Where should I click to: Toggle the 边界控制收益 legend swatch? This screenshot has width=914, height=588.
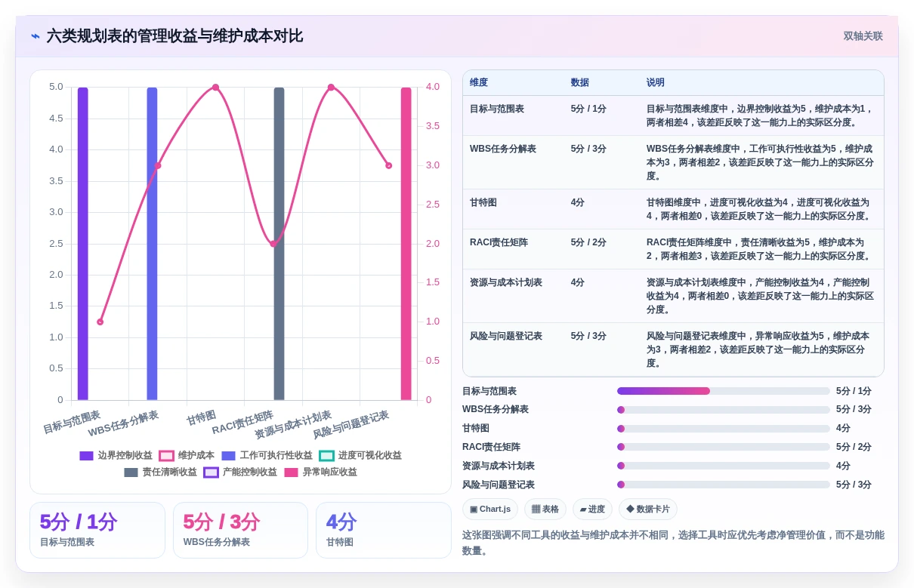(86, 456)
